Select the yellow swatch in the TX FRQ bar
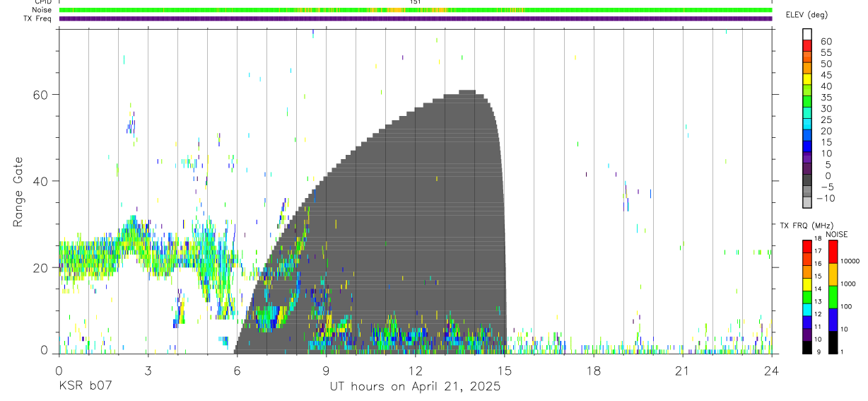 tap(807, 284)
